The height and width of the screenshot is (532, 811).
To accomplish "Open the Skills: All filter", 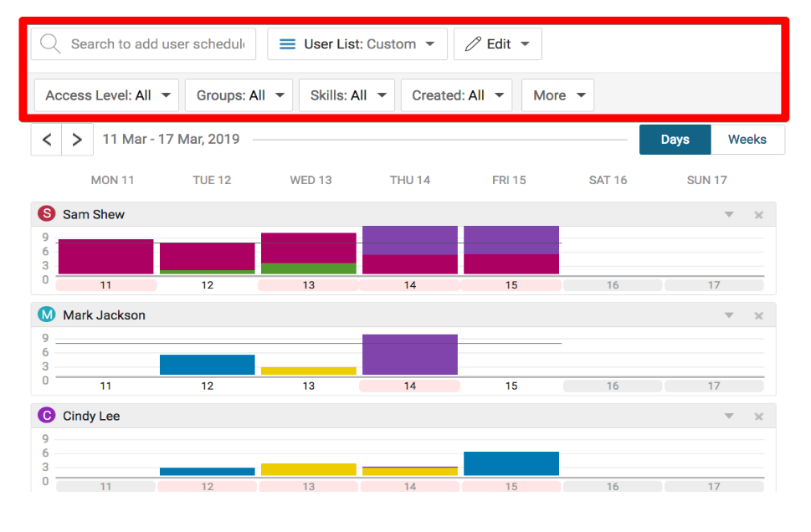I will click(346, 95).
